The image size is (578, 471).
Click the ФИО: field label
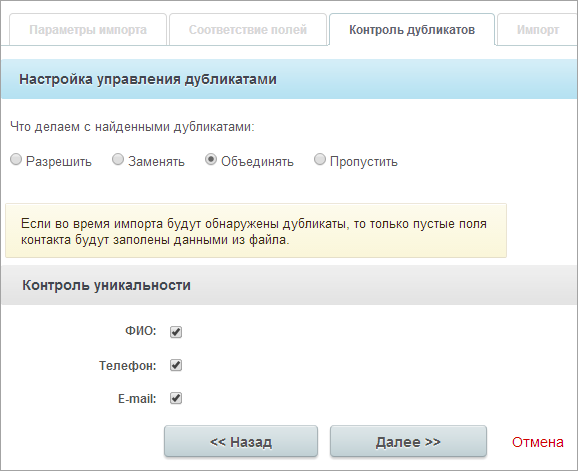pyautogui.click(x=141, y=331)
